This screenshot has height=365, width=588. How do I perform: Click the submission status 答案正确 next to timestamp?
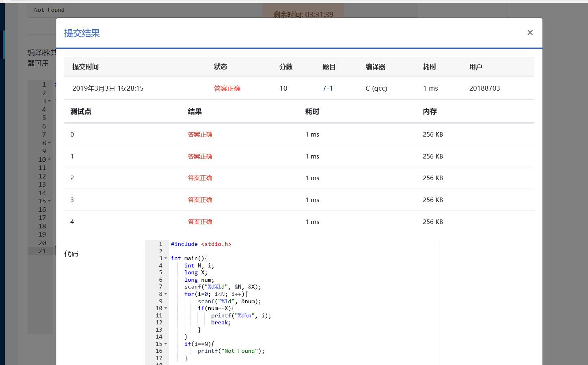227,88
